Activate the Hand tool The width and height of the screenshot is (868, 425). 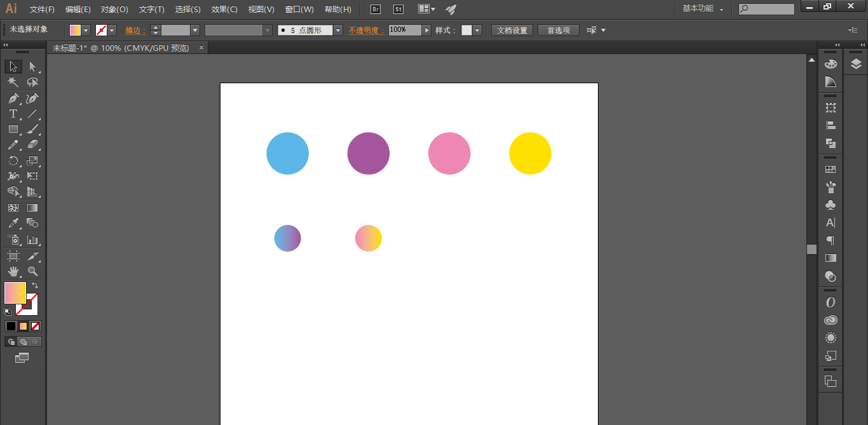tap(13, 271)
